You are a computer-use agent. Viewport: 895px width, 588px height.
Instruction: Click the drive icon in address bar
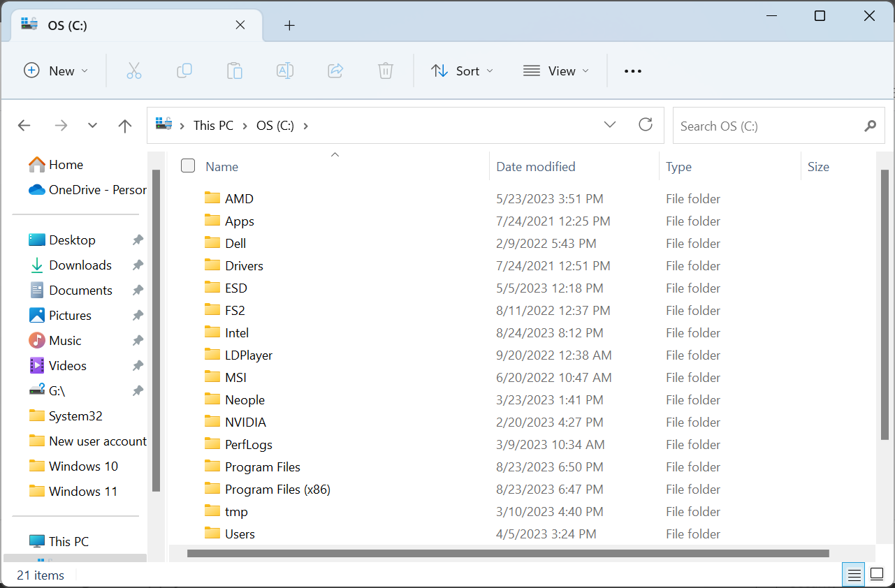coord(163,125)
